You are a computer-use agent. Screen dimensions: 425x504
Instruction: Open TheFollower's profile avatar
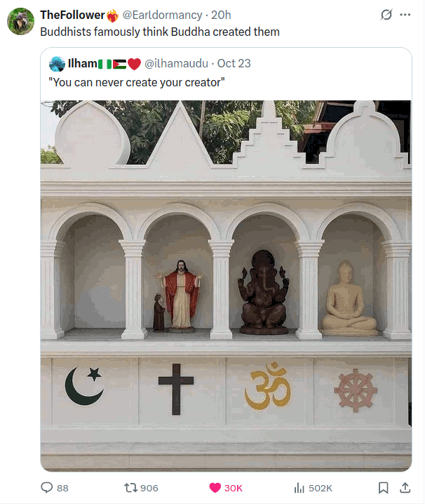20,22
